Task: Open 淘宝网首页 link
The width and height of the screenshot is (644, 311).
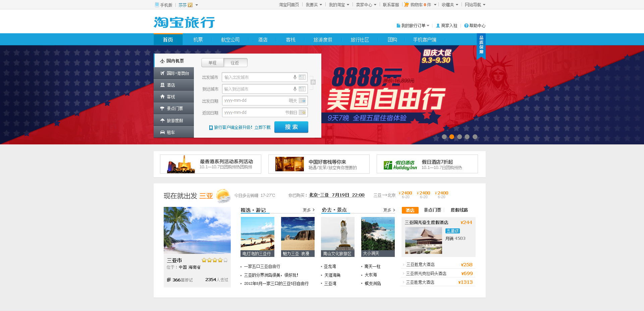Action: click(x=289, y=5)
